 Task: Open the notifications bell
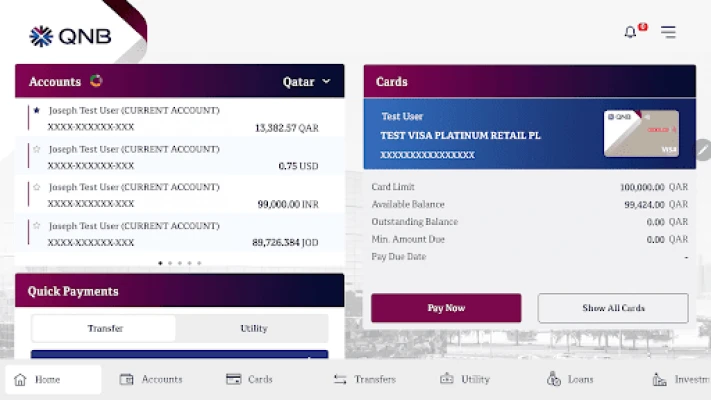point(630,32)
